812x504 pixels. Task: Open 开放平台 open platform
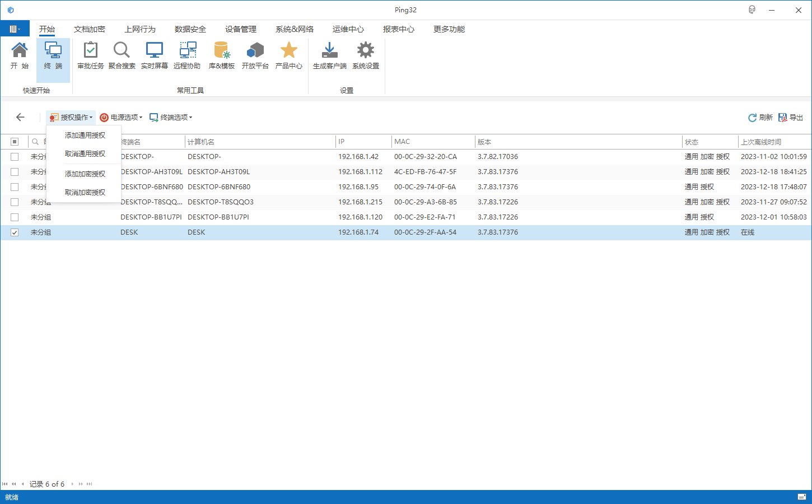point(255,50)
